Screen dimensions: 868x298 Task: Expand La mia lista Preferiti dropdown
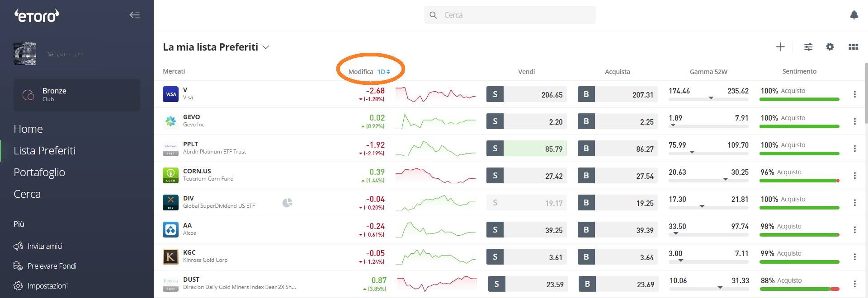coord(266,47)
